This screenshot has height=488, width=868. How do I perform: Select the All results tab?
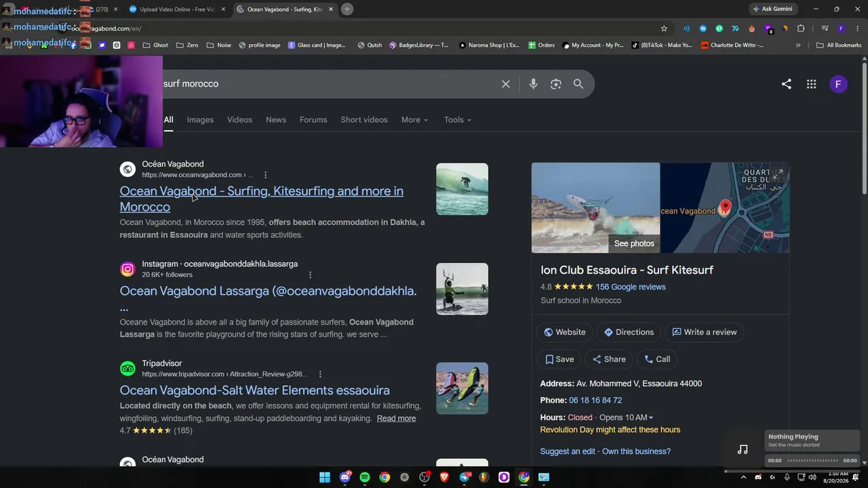click(168, 120)
